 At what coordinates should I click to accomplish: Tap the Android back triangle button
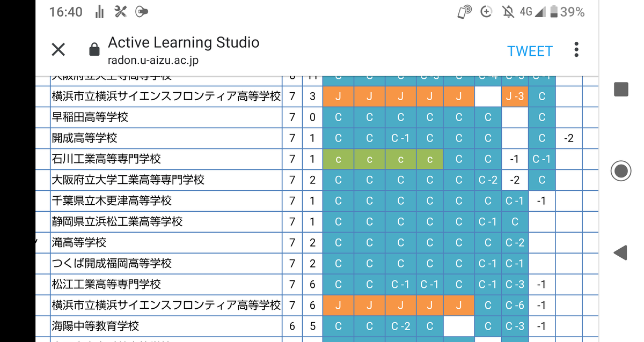coord(620,252)
